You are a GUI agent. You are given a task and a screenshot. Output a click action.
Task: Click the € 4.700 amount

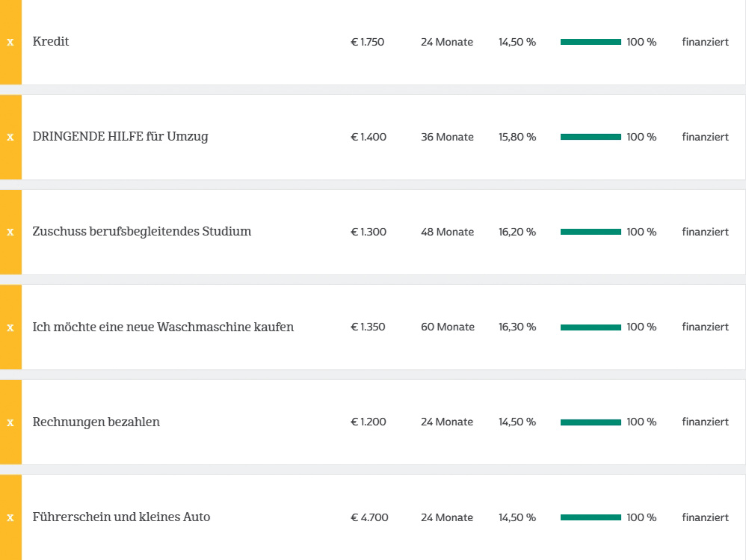point(369,517)
